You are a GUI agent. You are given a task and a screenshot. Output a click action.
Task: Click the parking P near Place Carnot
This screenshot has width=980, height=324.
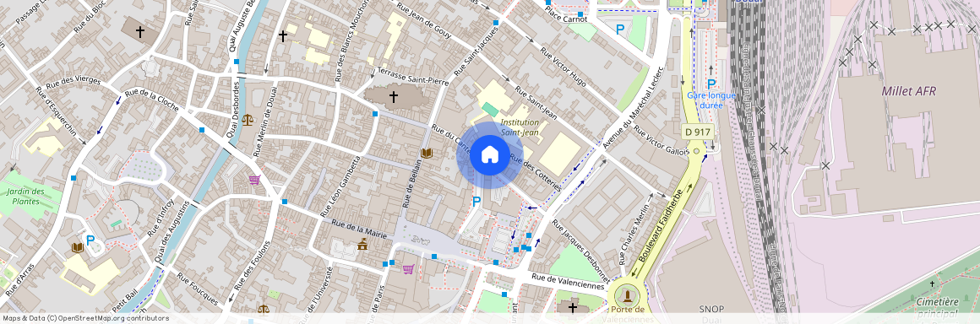[x=620, y=29]
